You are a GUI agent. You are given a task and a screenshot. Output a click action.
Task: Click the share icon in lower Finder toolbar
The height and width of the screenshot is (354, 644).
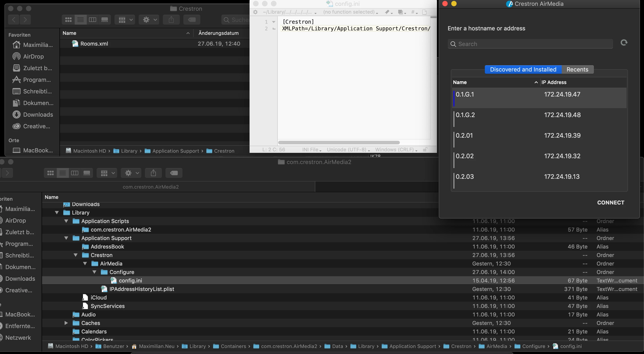pos(153,173)
